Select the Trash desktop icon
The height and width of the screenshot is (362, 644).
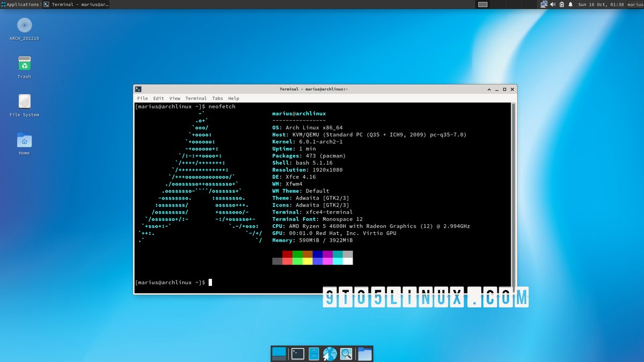[x=24, y=68]
